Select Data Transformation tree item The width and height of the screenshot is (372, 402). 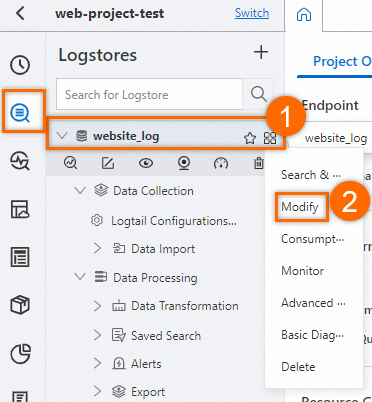[185, 306]
